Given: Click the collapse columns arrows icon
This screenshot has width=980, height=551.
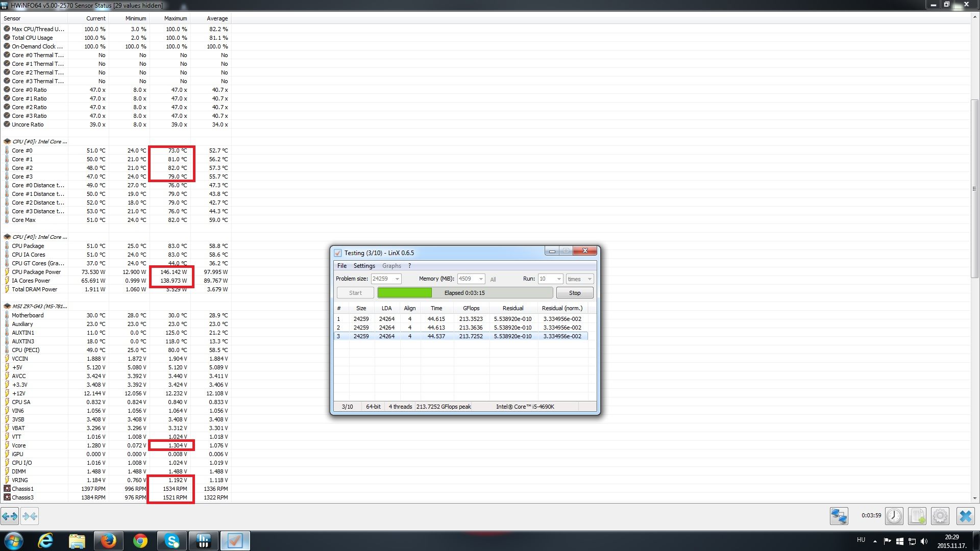Looking at the screenshot, I should [30, 516].
